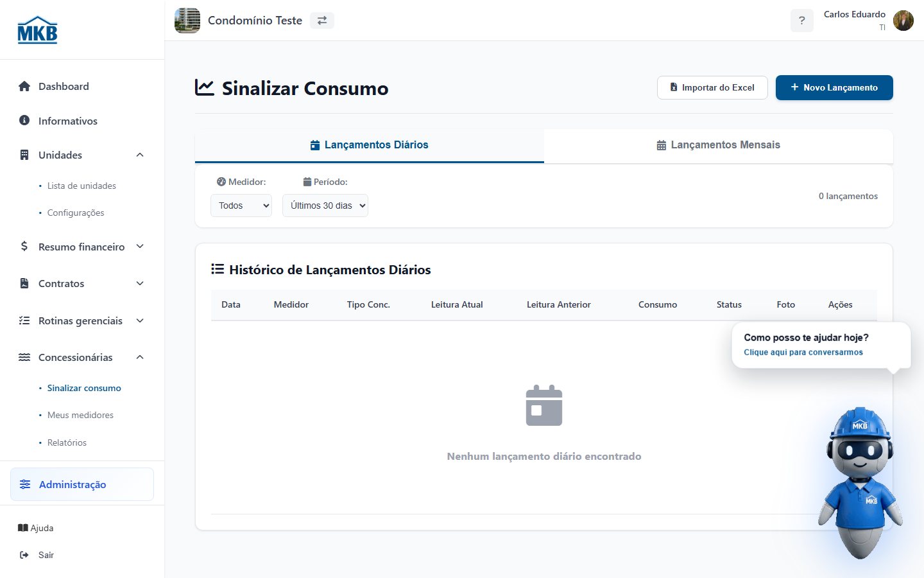This screenshot has width=924, height=578.
Task: Click the Leitura Atual column header
Action: [457, 304]
